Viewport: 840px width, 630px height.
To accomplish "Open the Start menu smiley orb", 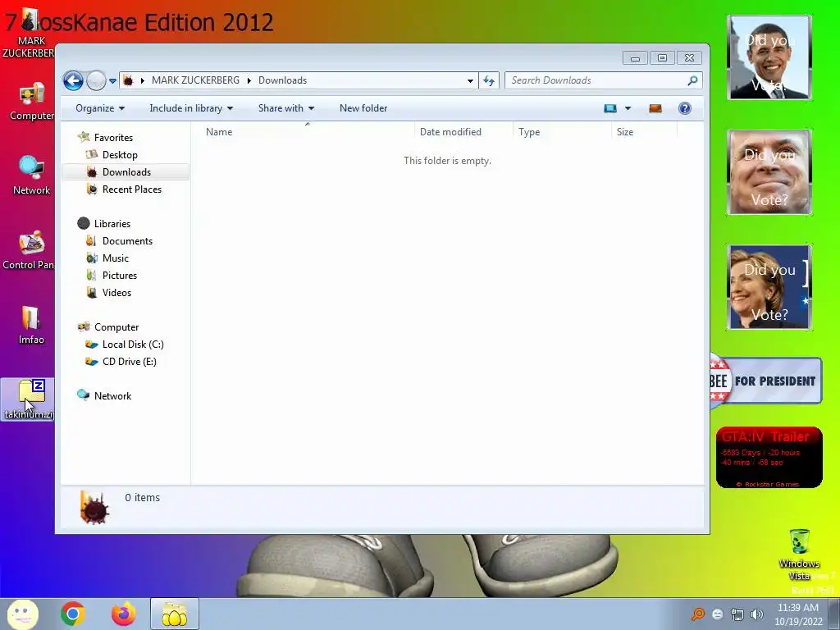I will (22, 614).
